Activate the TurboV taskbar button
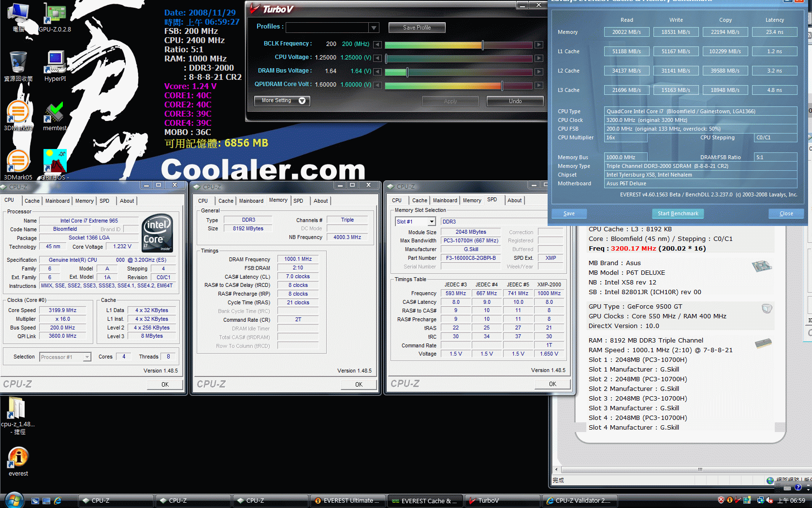Screen dimensions: 812x508 click(x=502, y=501)
